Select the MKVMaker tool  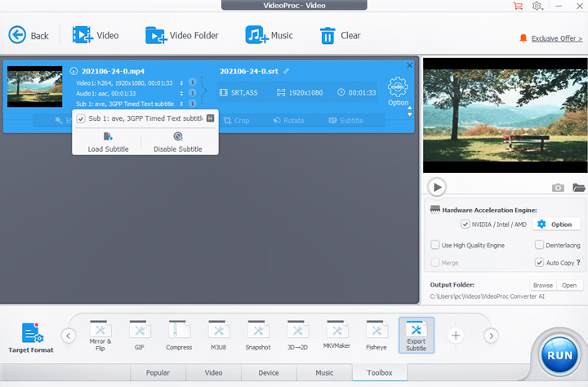(x=336, y=336)
